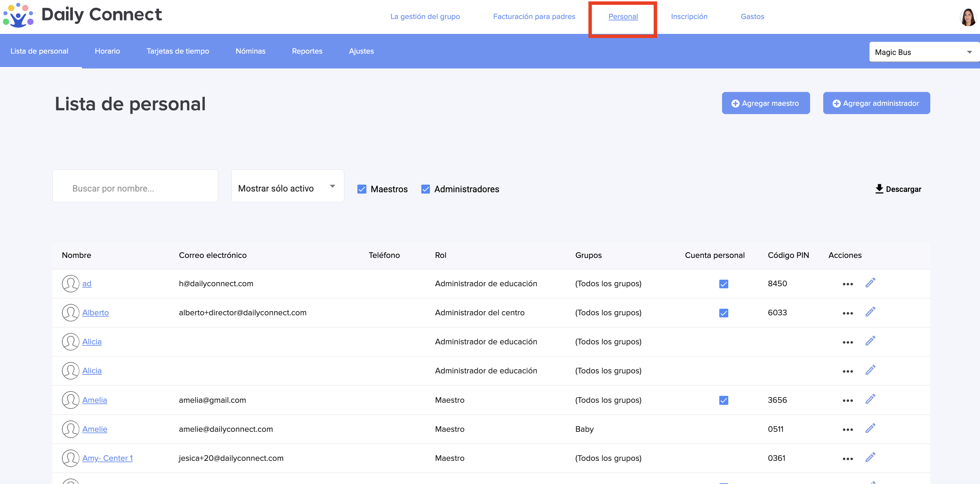Open the three-dot menu for Amy- Center 1
This screenshot has height=484, width=980.
pos(847,458)
